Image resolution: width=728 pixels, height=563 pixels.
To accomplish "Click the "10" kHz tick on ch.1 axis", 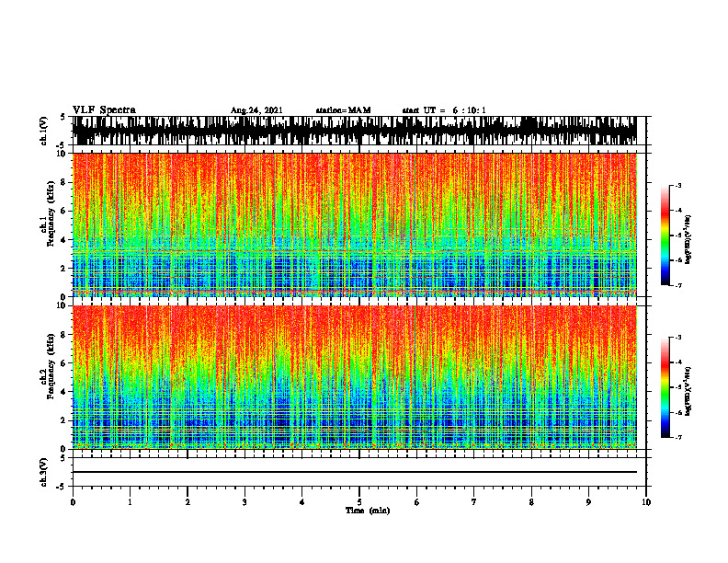I will pyautogui.click(x=63, y=155).
